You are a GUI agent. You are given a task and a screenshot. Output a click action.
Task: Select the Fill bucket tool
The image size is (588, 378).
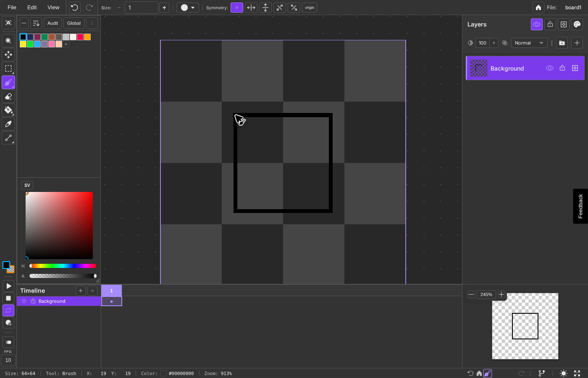(x=8, y=110)
